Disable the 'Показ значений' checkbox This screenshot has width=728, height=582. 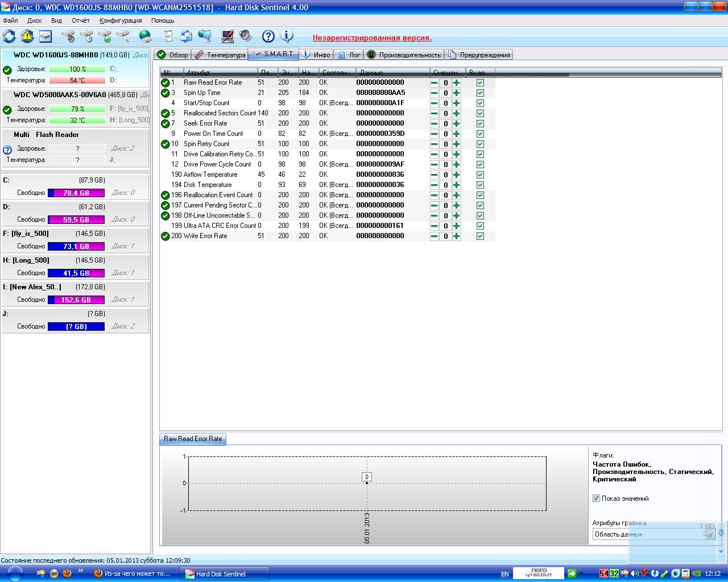pos(596,498)
